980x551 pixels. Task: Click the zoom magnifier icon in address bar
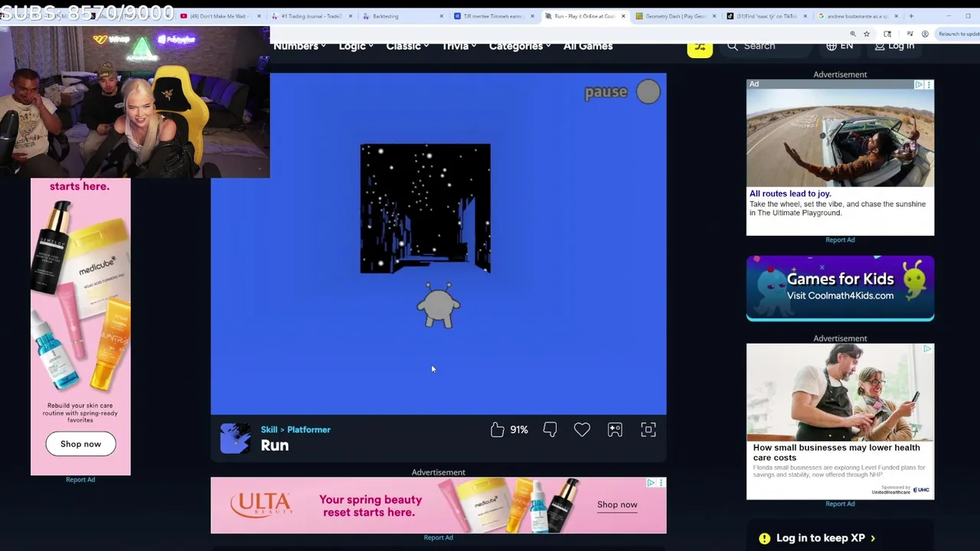pyautogui.click(x=853, y=34)
